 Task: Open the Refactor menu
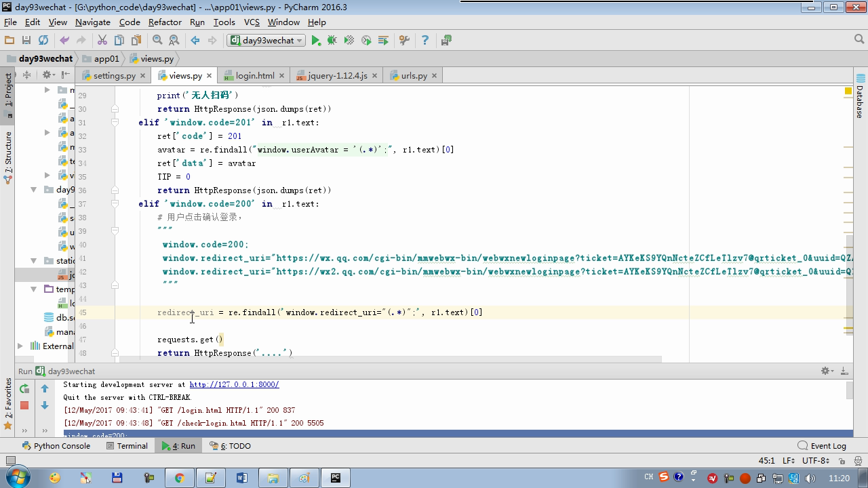coord(165,22)
